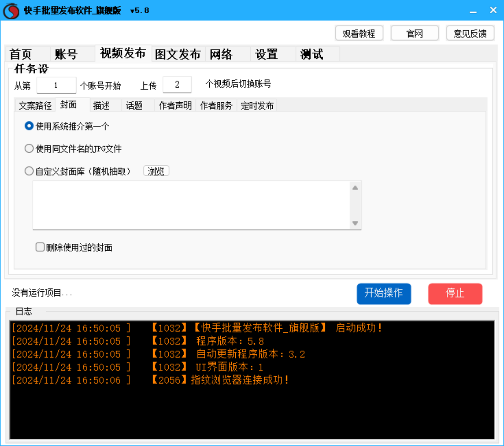This screenshot has height=446, width=504.
Task: Select 自定义封面库（随机抽取） radio option
Action: 78,171
